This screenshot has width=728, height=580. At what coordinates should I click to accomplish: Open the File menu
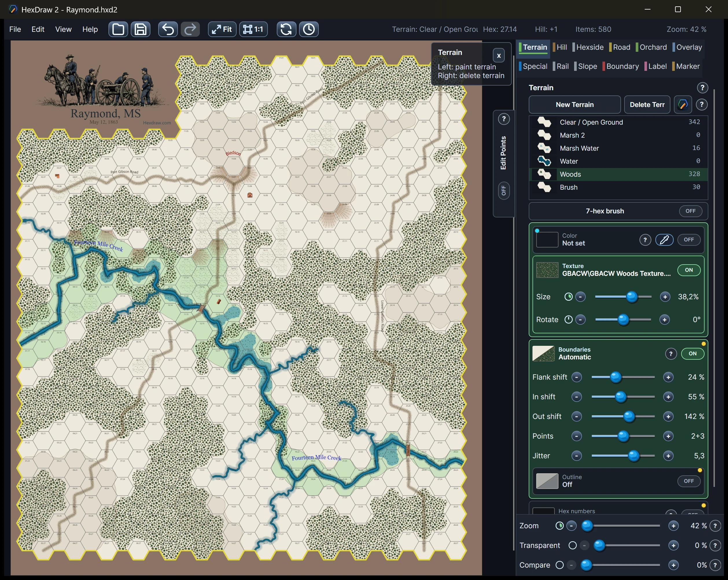coord(15,29)
